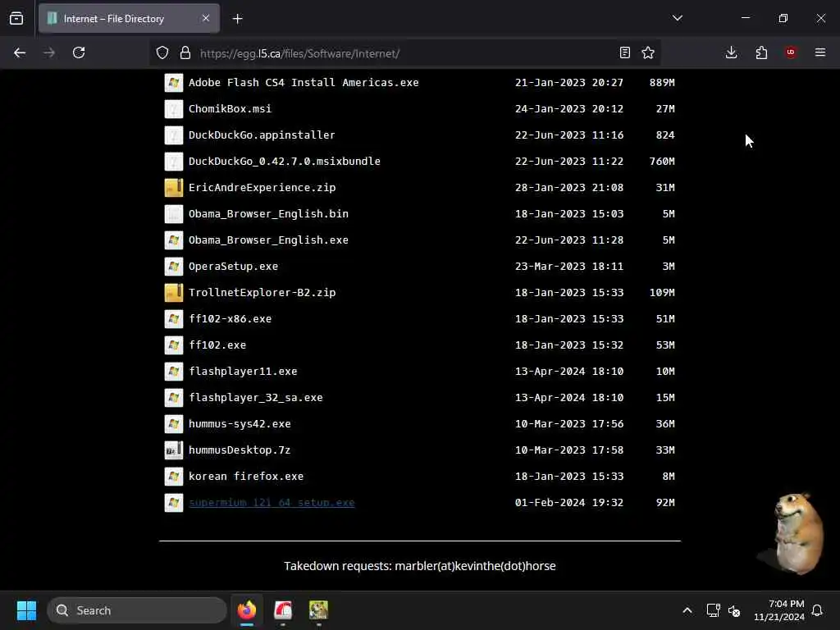Download flashplayer_32_sa.exe

[256, 398]
